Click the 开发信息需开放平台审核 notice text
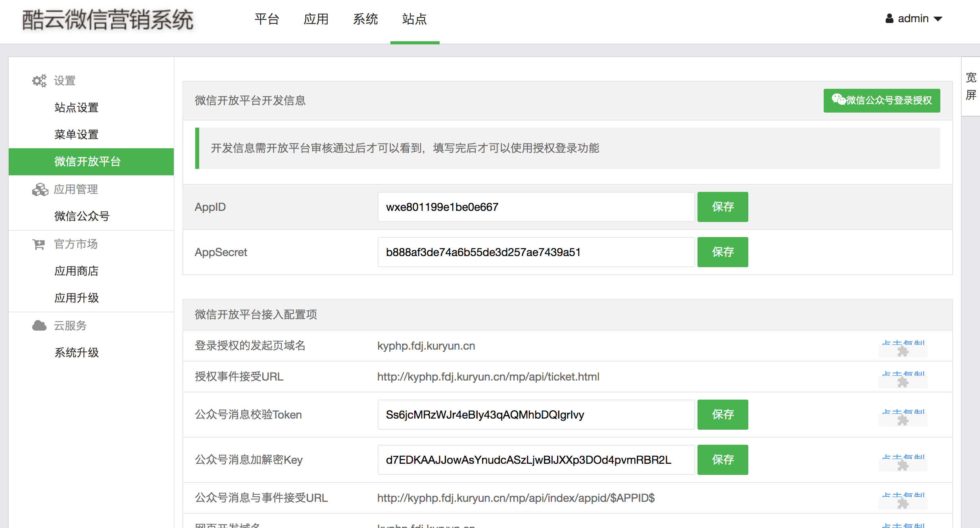The width and height of the screenshot is (980, 528). click(405, 148)
